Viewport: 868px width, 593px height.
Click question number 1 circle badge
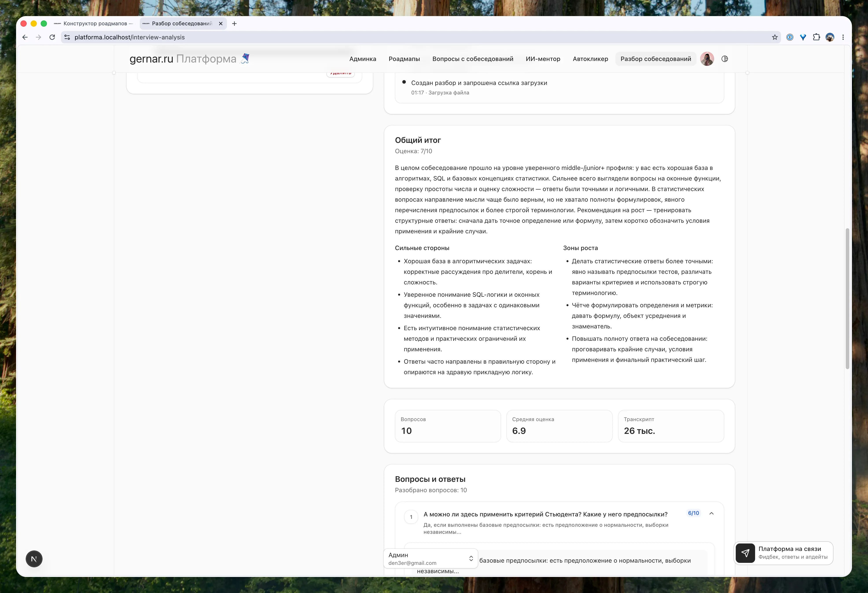[411, 517]
